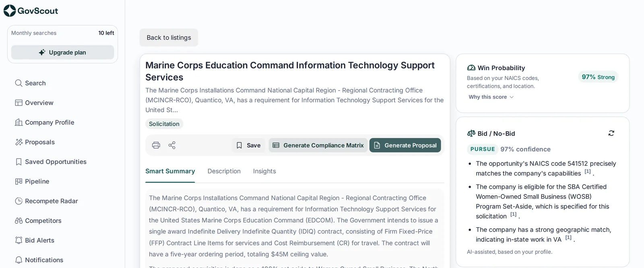Click the Competitors binoculars icon
Screen dimensions: 644x268
pos(19,221)
